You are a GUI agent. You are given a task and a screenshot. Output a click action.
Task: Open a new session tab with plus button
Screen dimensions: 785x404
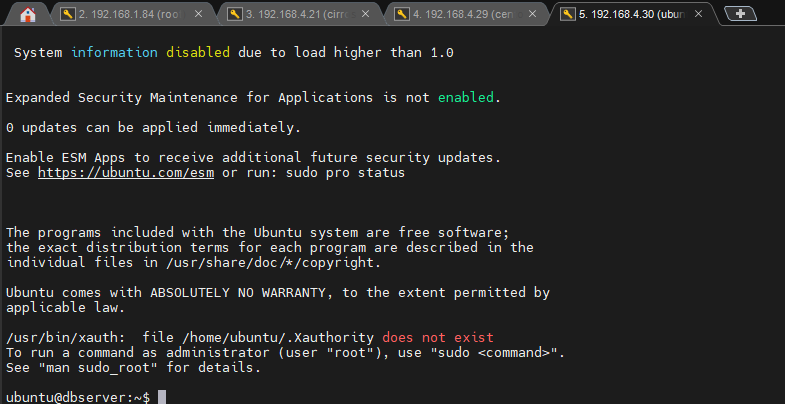click(740, 14)
